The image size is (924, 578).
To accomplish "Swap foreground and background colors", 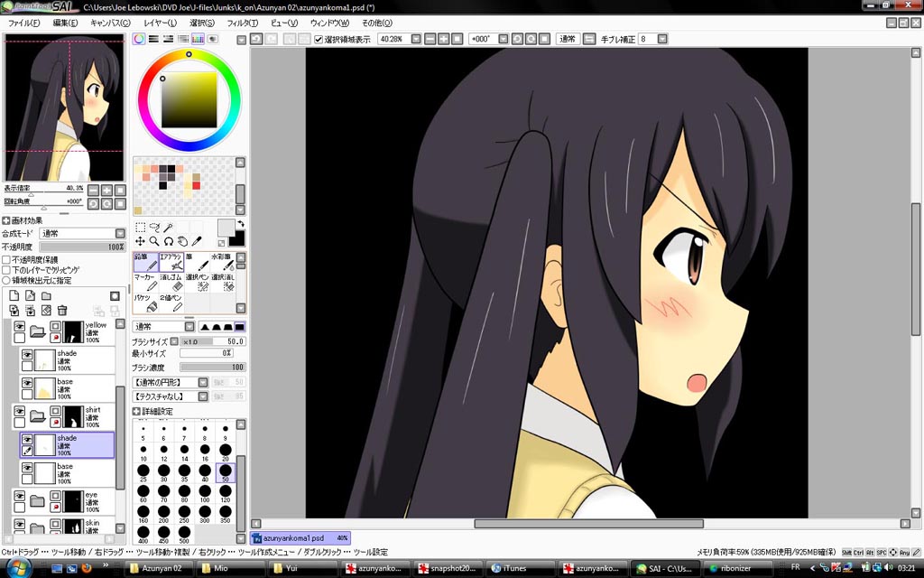I will (240, 224).
